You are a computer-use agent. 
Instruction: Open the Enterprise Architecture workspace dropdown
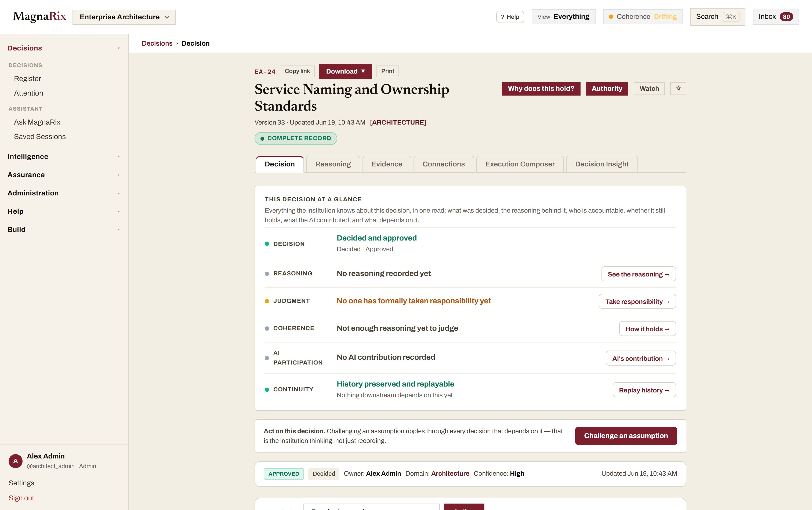click(124, 17)
